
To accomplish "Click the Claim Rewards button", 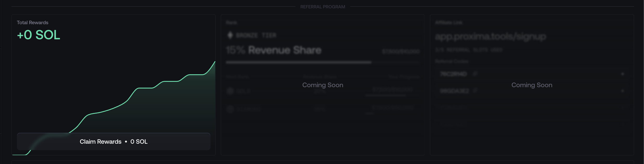I will 113,142.
